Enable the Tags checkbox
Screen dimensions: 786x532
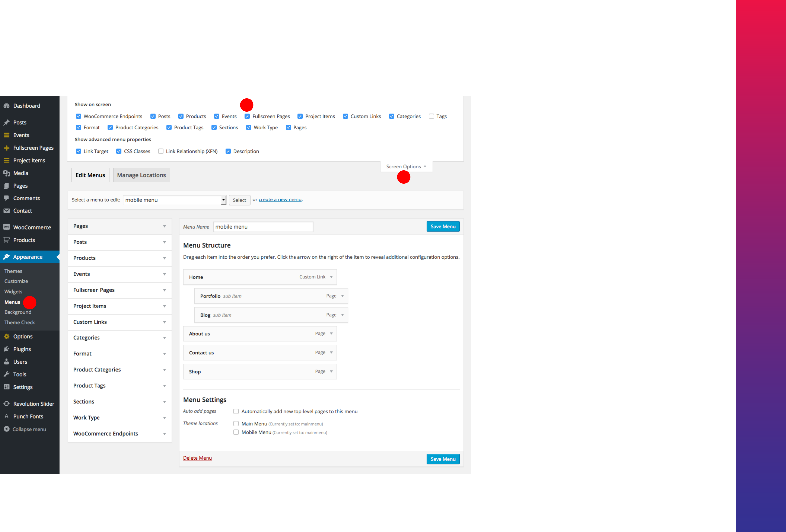pyautogui.click(x=431, y=116)
